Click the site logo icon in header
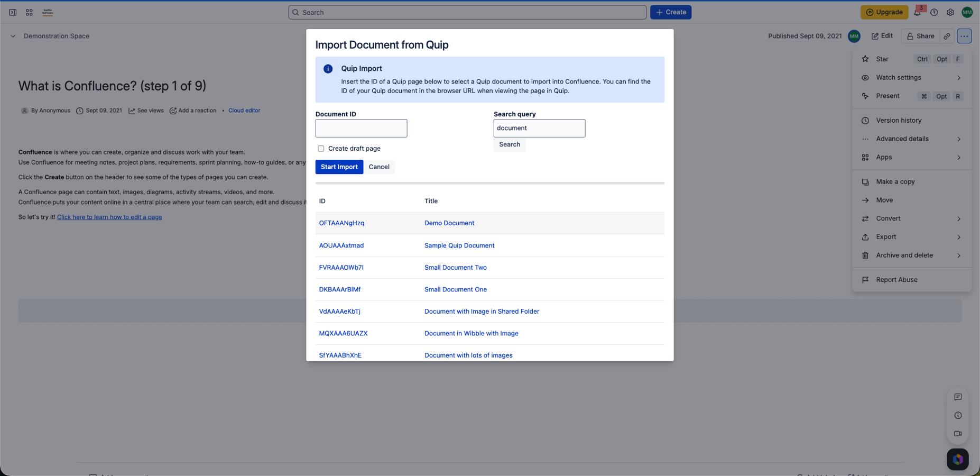This screenshot has width=980, height=476. (x=48, y=12)
